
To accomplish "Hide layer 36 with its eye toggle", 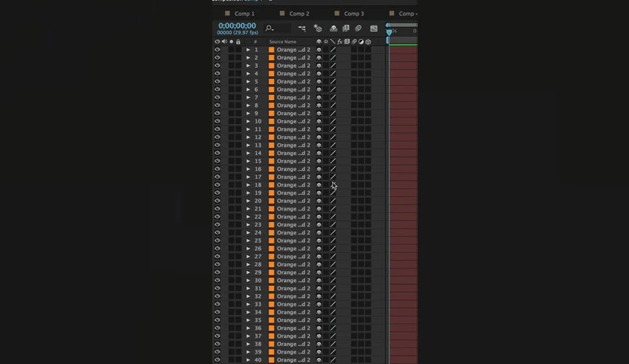I will click(x=217, y=328).
